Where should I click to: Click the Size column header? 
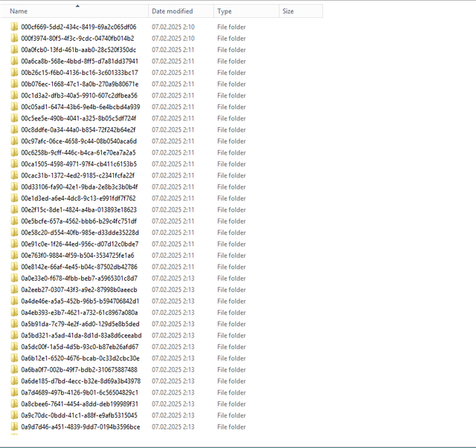(x=300, y=11)
